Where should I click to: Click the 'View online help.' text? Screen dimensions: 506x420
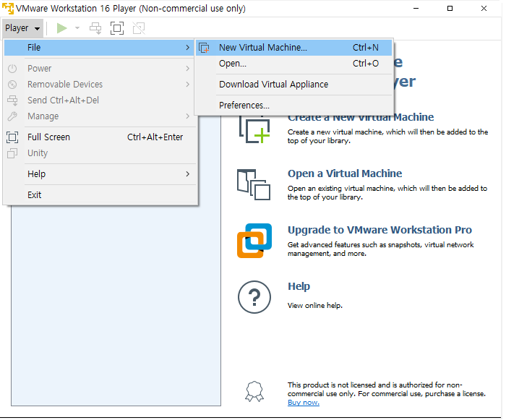pos(315,306)
